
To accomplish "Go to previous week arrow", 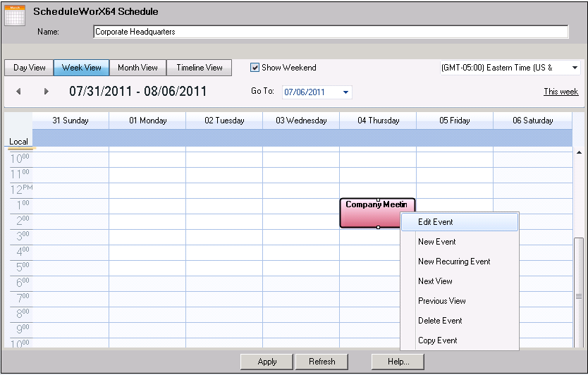I will pyautogui.click(x=18, y=91).
